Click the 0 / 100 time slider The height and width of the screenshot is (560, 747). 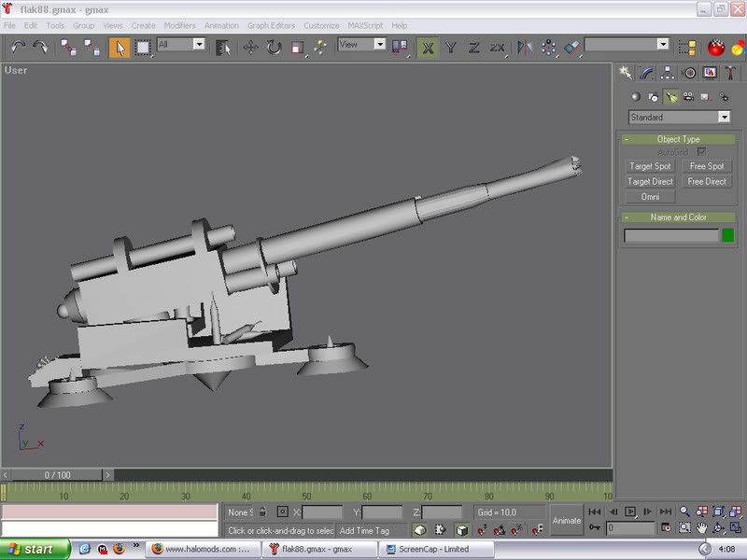click(x=57, y=475)
